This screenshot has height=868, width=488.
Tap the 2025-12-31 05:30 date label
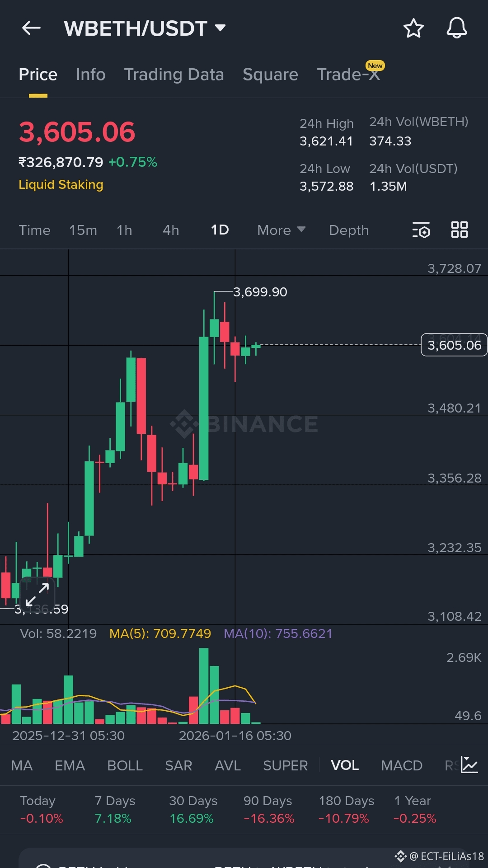click(x=68, y=736)
